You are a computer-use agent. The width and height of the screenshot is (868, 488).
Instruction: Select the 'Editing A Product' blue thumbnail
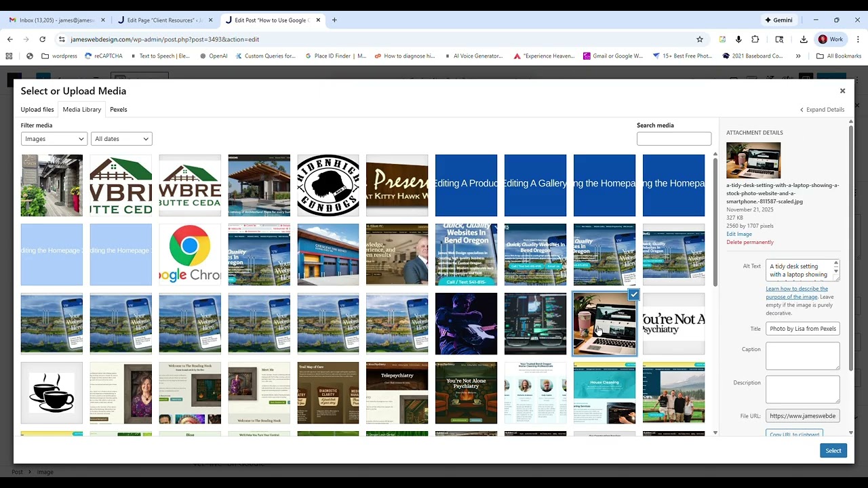tap(466, 186)
